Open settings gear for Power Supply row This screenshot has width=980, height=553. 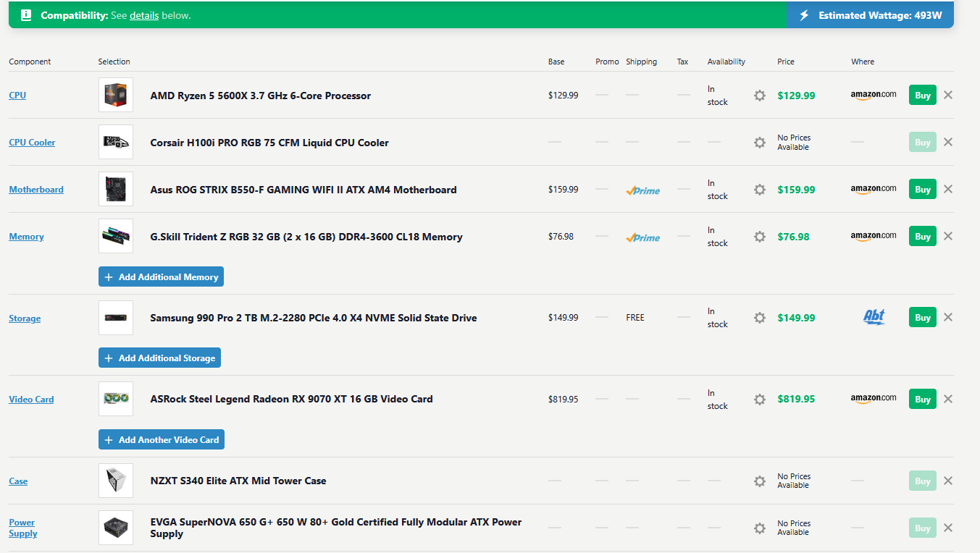760,528
